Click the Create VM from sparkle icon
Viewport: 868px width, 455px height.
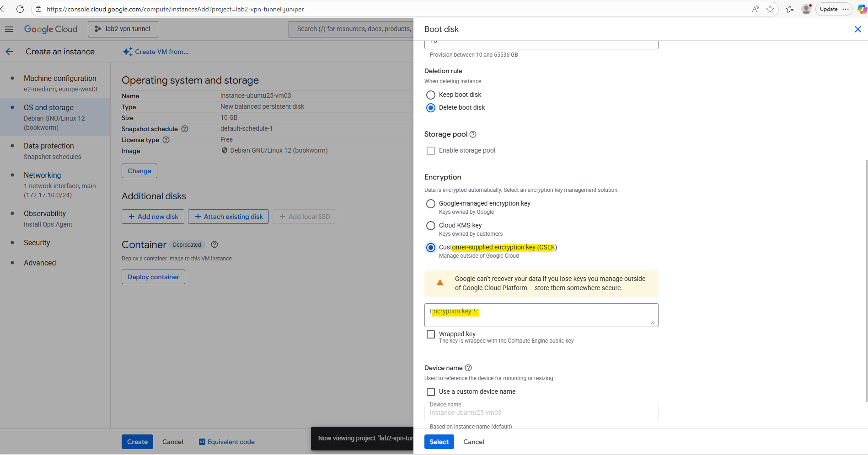coord(128,52)
